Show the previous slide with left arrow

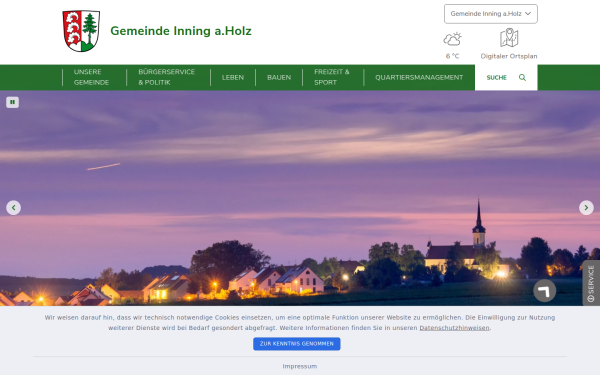[x=13, y=208]
